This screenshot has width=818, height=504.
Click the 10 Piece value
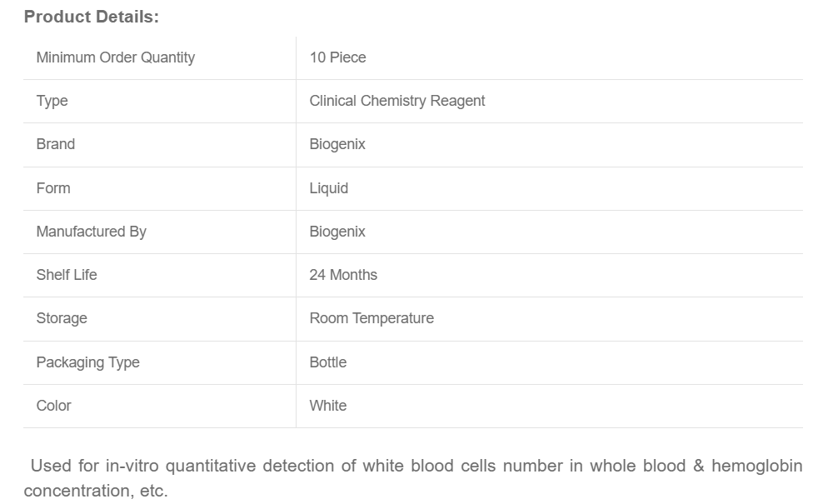point(337,57)
